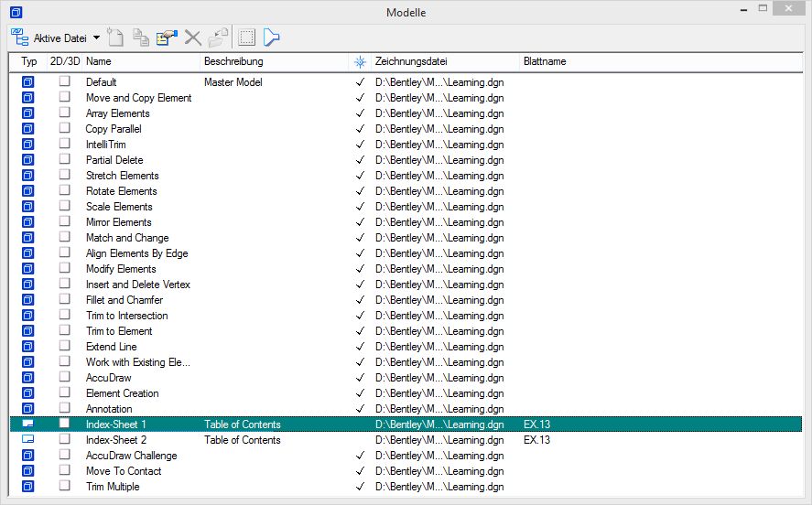Select the Insert and Delete Vertex model
Image resolution: width=812 pixels, height=505 pixels.
(137, 284)
